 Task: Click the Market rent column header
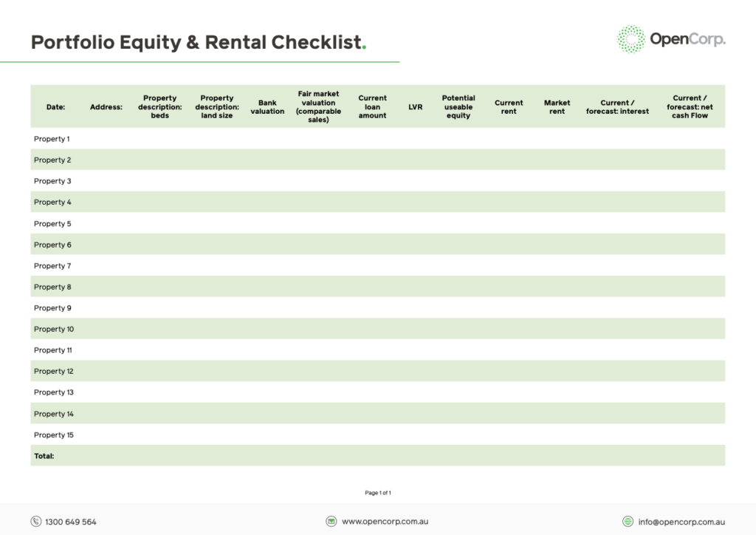(557, 107)
